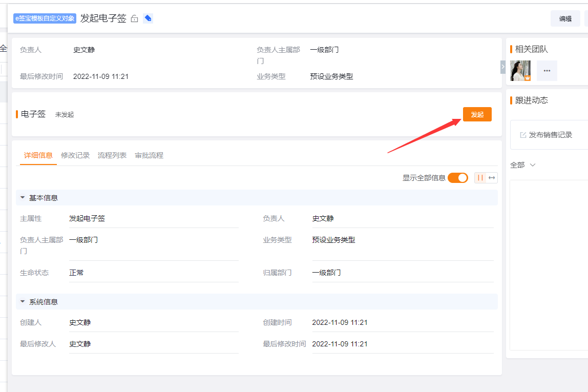Toggle the 显示全部信息 switch
Viewport: 588px width, 392px height.
pos(458,178)
